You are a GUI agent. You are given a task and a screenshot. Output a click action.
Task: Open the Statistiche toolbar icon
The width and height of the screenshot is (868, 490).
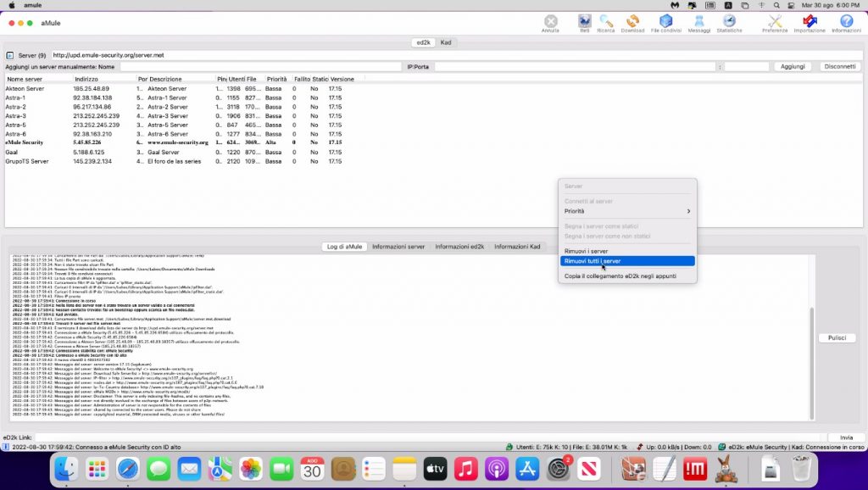pos(728,22)
